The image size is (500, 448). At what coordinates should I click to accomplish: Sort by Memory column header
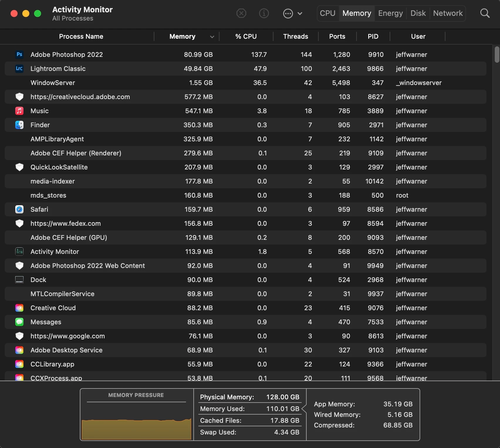tap(182, 36)
